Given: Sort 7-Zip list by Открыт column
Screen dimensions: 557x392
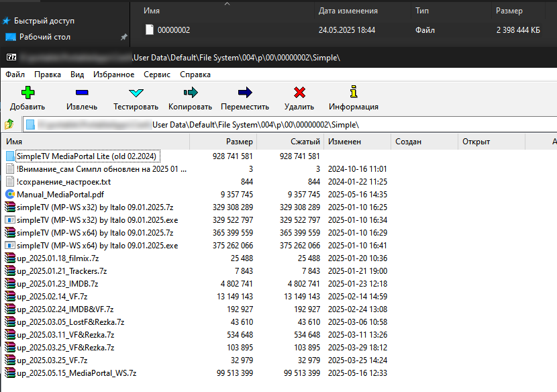Looking at the screenshot, I should 492,142.
